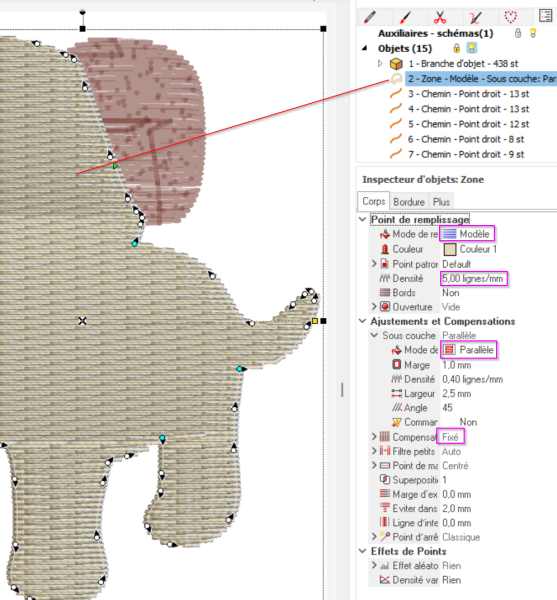The image size is (557, 600).
Task: Click the green entry point marker
Action: click(115, 166)
